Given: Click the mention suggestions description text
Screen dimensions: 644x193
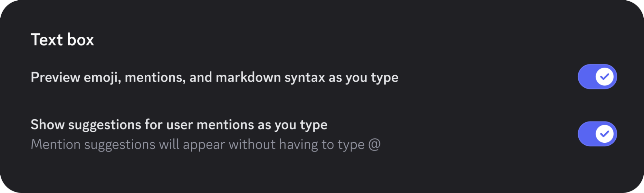Looking at the screenshot, I should pyautogui.click(x=206, y=144).
